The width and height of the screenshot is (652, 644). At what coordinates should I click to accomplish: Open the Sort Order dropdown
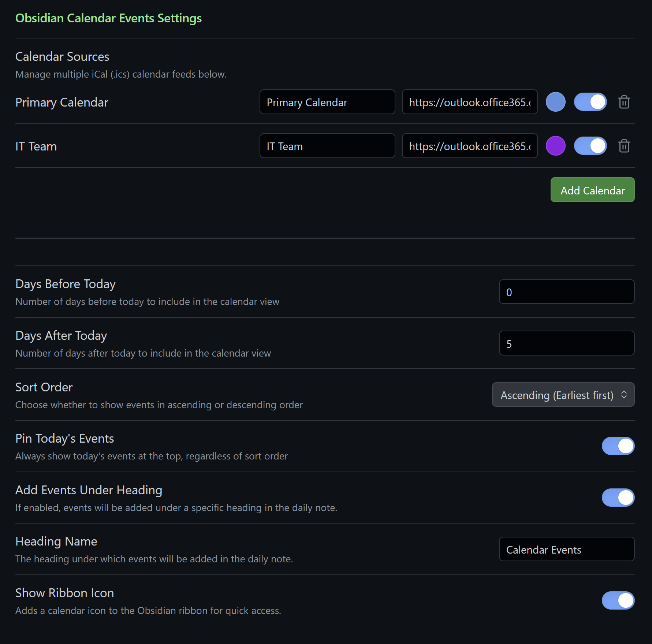(x=563, y=395)
